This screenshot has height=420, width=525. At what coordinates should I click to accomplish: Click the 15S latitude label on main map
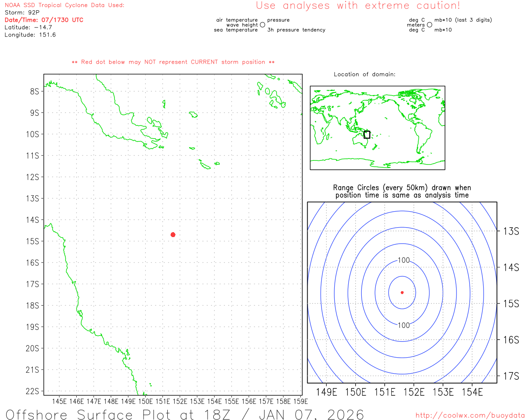[32, 241]
